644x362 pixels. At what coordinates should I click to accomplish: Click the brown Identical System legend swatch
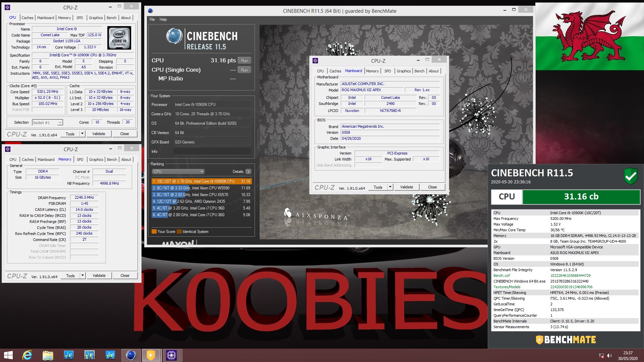tap(179, 232)
